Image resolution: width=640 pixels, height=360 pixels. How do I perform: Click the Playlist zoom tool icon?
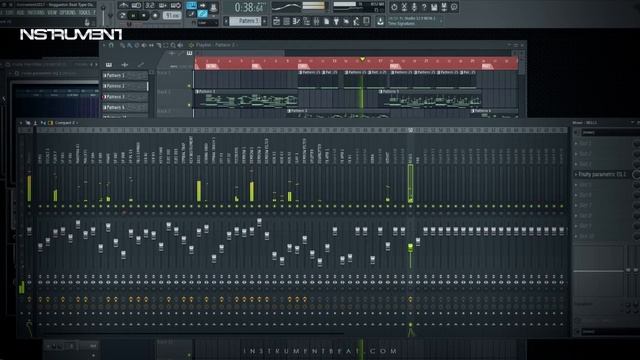pos(173,45)
